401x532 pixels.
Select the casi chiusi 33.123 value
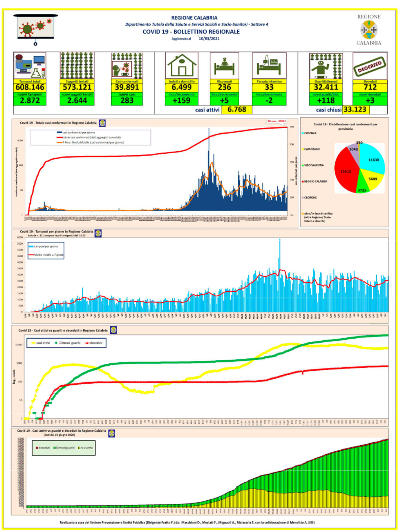coord(355,109)
